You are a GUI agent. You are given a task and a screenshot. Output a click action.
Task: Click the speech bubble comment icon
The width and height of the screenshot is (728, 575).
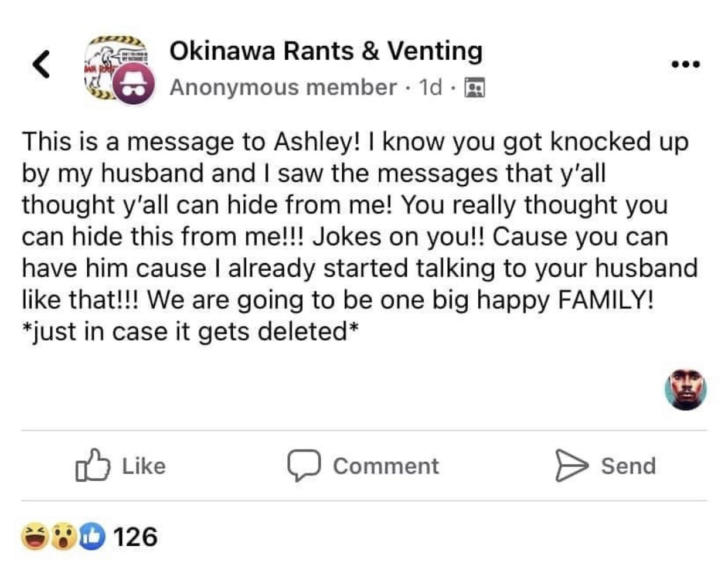click(x=304, y=466)
